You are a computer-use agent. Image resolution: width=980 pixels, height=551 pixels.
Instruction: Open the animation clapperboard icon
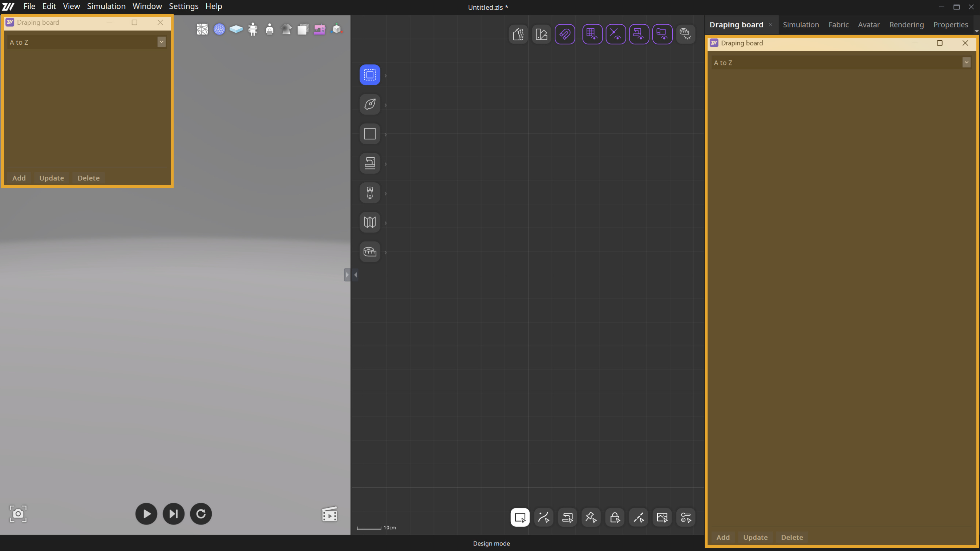tap(329, 514)
